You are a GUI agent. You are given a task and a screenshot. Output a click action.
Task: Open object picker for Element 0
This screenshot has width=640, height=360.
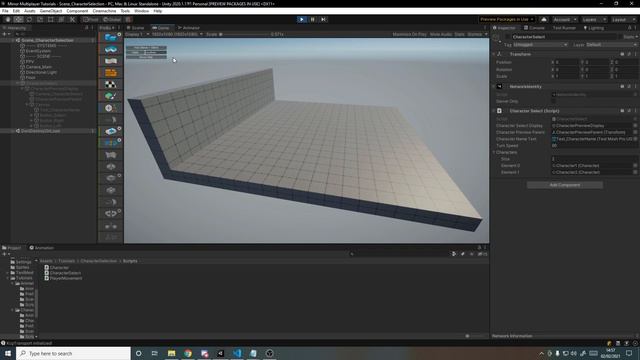(x=635, y=166)
